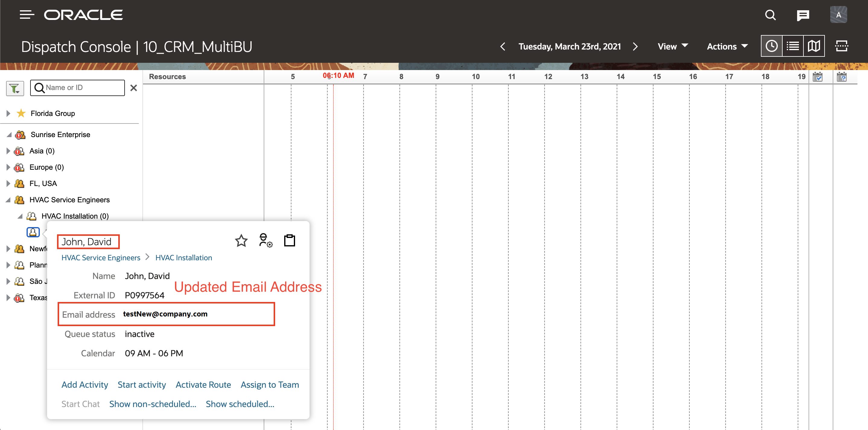Open the chat messages icon
The image size is (868, 430).
point(803,15)
